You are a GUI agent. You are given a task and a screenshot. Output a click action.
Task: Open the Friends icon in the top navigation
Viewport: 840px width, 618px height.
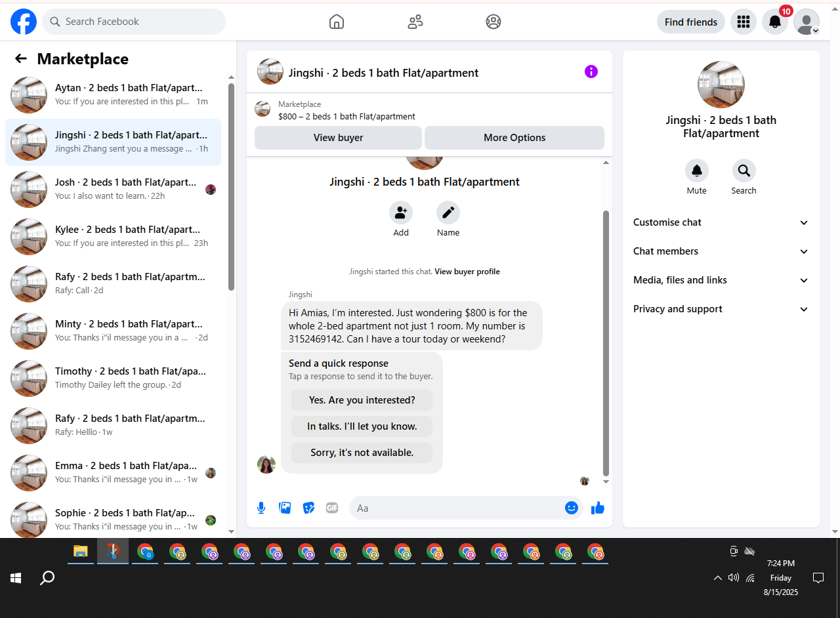(x=415, y=22)
